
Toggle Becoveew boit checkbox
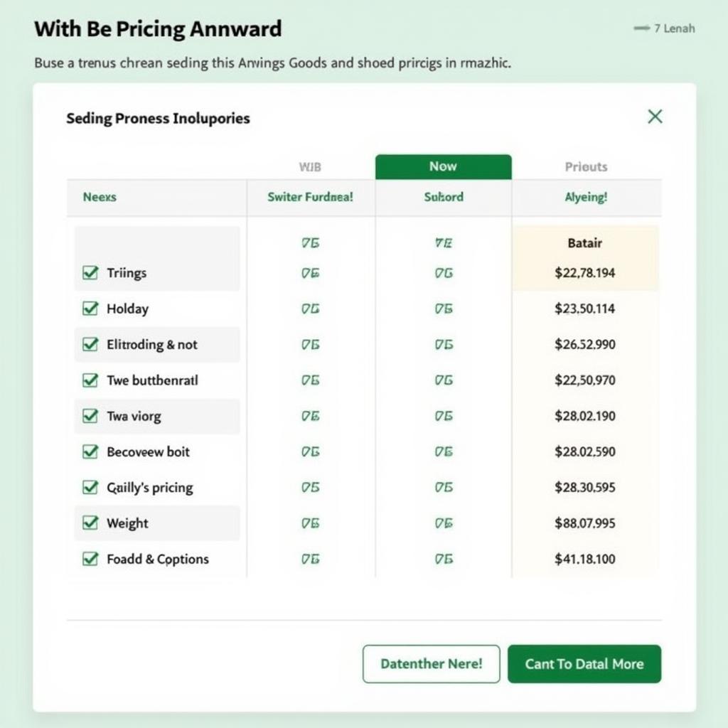point(90,451)
